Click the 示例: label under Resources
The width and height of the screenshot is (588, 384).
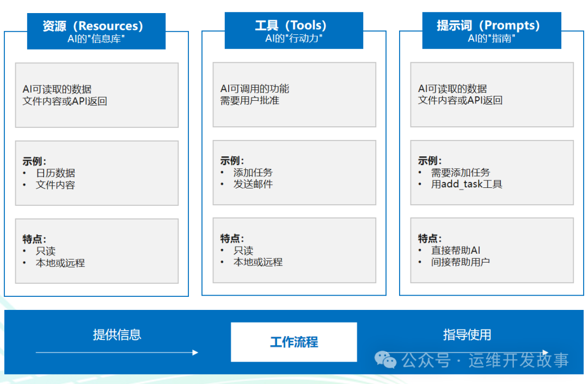[34, 162]
